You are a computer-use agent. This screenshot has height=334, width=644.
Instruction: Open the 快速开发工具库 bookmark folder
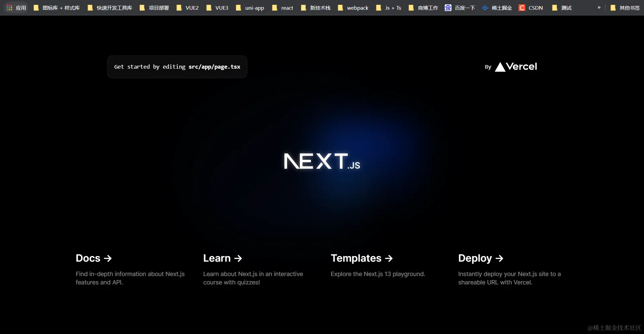click(x=110, y=8)
